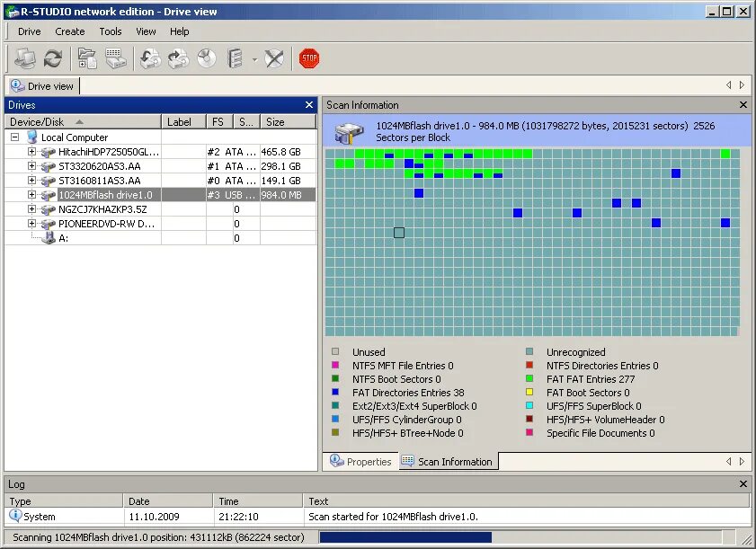Screen dimensions: 756x549
Task: Expand the 1024MBflash drive1.0 node
Action: tap(31, 195)
